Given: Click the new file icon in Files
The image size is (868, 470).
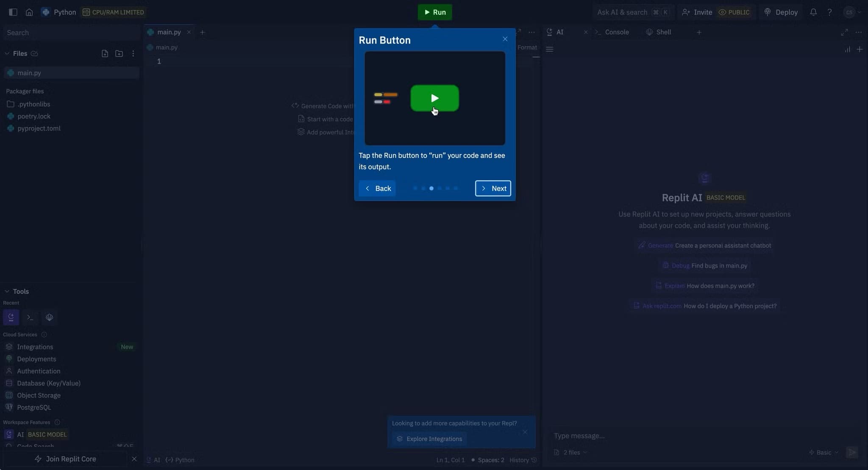Looking at the screenshot, I should (105, 53).
